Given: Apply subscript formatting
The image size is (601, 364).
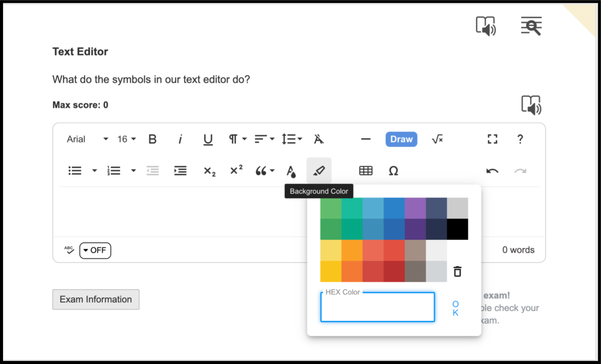Looking at the screenshot, I should pyautogui.click(x=209, y=171).
